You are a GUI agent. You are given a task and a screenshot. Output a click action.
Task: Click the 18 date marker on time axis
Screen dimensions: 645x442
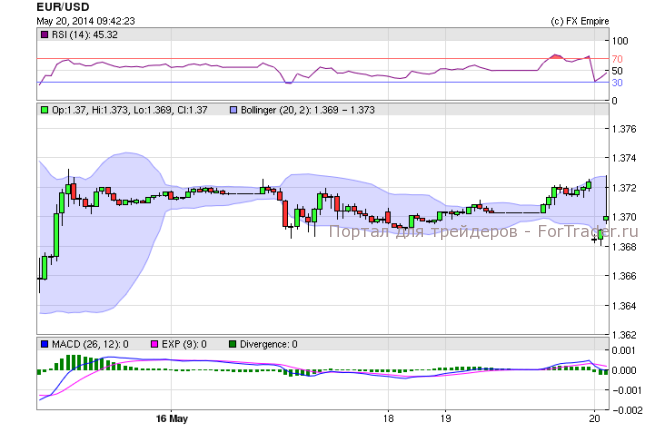tap(389, 416)
